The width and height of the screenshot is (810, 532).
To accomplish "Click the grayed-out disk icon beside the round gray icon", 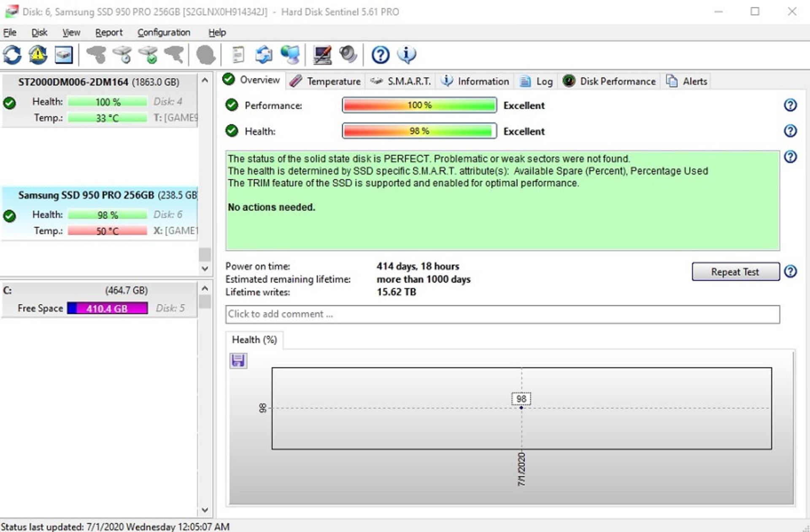I will 174,55.
